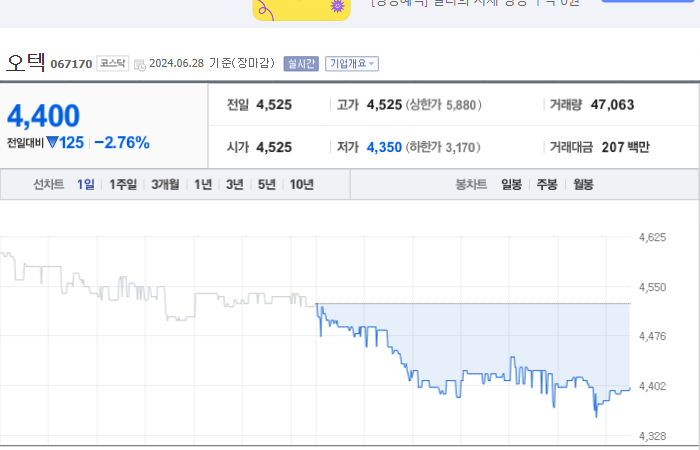Click the 4,402 axis label
The image size is (700, 450).
pos(652,386)
